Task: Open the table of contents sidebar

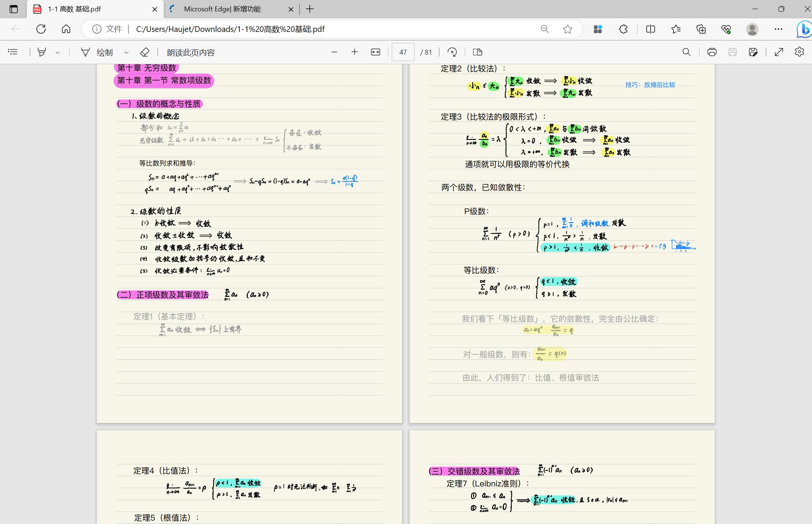Action: click(x=13, y=52)
